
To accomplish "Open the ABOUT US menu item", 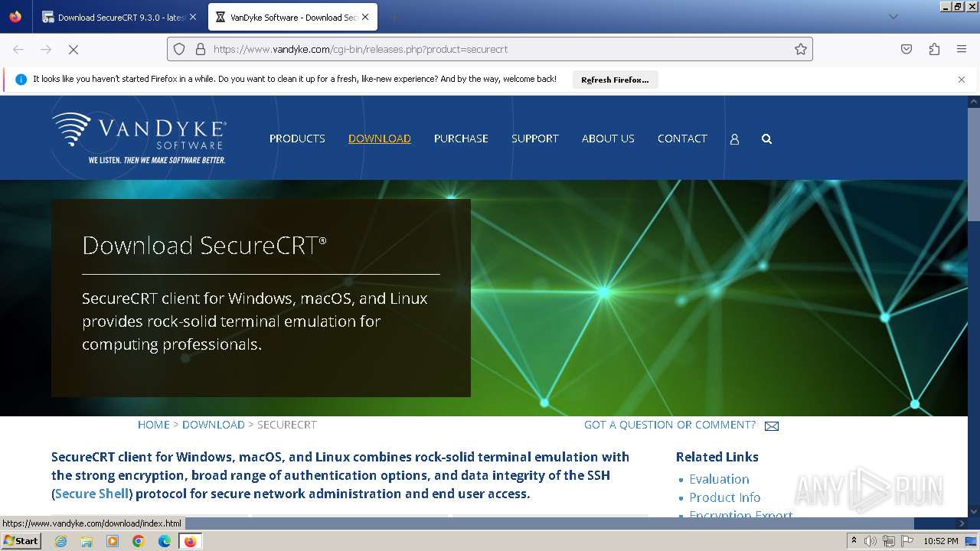I will click(608, 139).
